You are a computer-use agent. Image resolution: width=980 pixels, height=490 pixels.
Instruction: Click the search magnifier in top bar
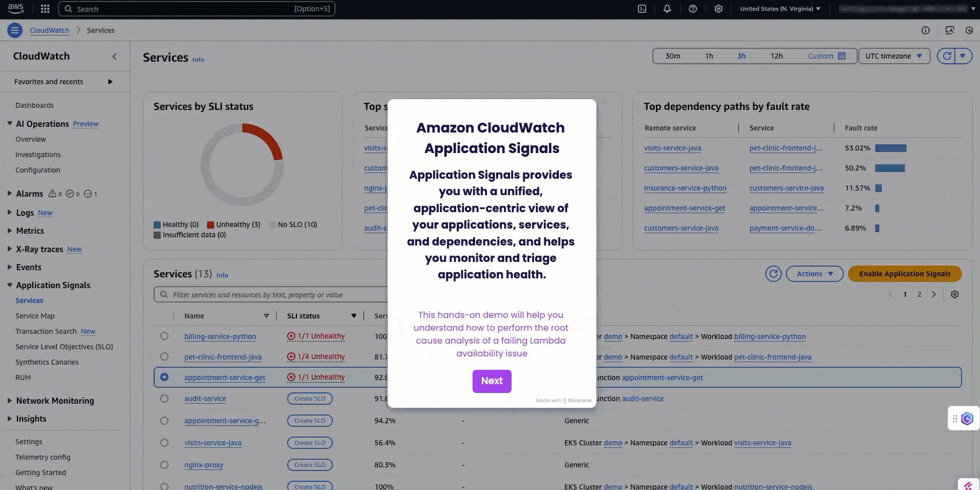(x=68, y=9)
